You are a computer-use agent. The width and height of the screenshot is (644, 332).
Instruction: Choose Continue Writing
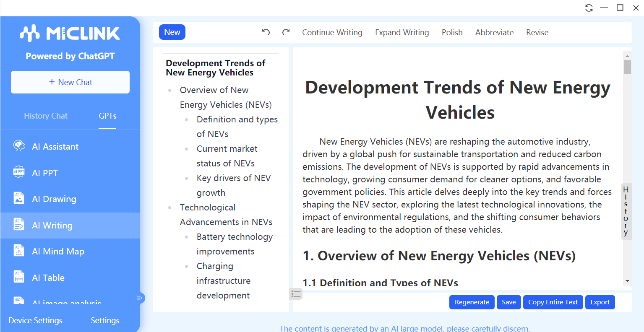(332, 32)
